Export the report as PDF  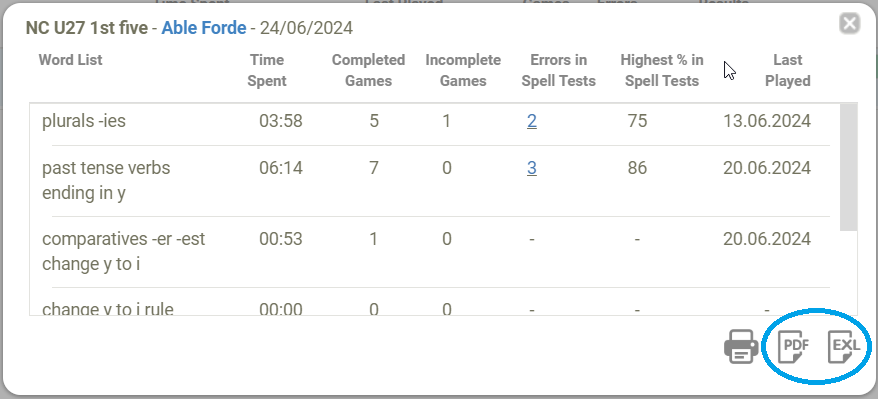(795, 346)
